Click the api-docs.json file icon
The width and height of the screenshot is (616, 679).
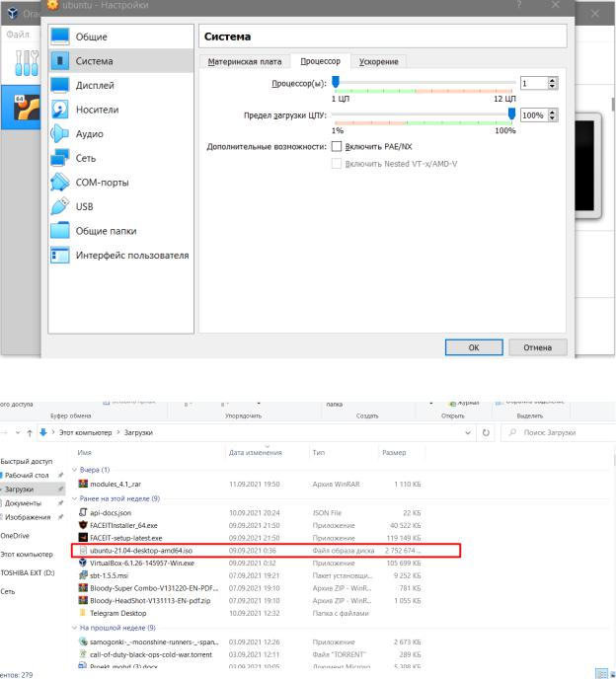point(83,512)
